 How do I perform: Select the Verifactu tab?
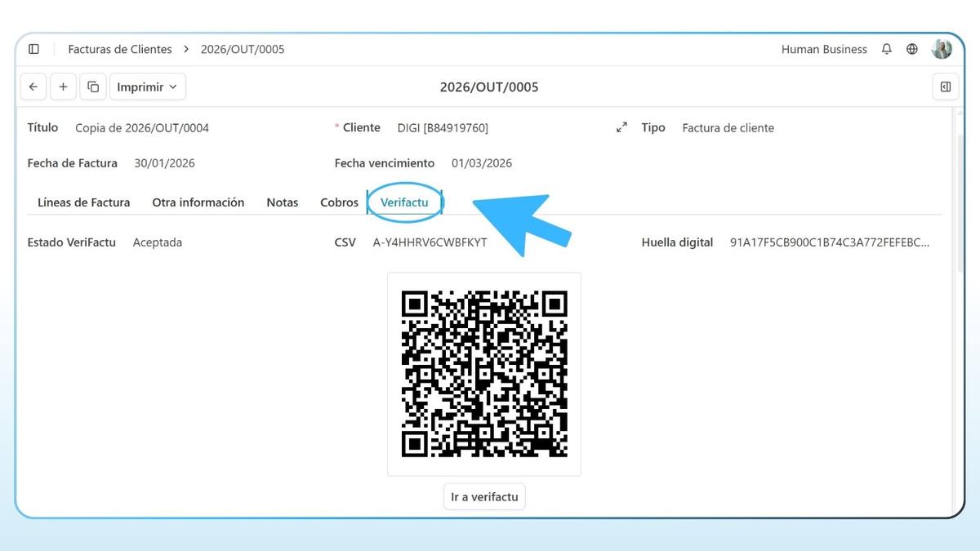pyautogui.click(x=404, y=202)
